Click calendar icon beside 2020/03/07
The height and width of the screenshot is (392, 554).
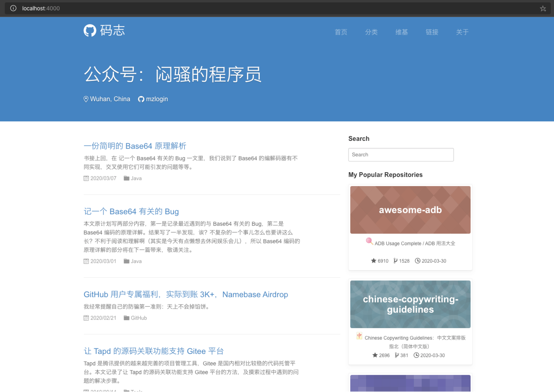(86, 178)
